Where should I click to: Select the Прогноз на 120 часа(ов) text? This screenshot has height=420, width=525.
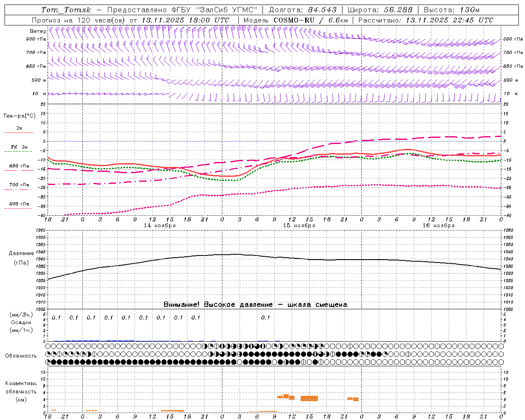tap(79, 20)
